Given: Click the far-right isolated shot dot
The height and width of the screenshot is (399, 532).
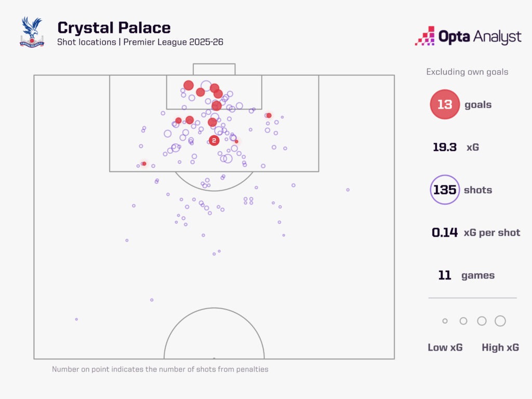Looking at the screenshot, I should [348, 190].
